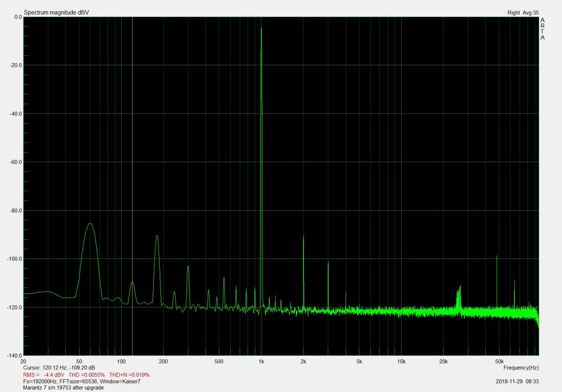562x392 pixels.
Task: Click the top of the 180 Hz harmonic peak
Action: (157, 236)
